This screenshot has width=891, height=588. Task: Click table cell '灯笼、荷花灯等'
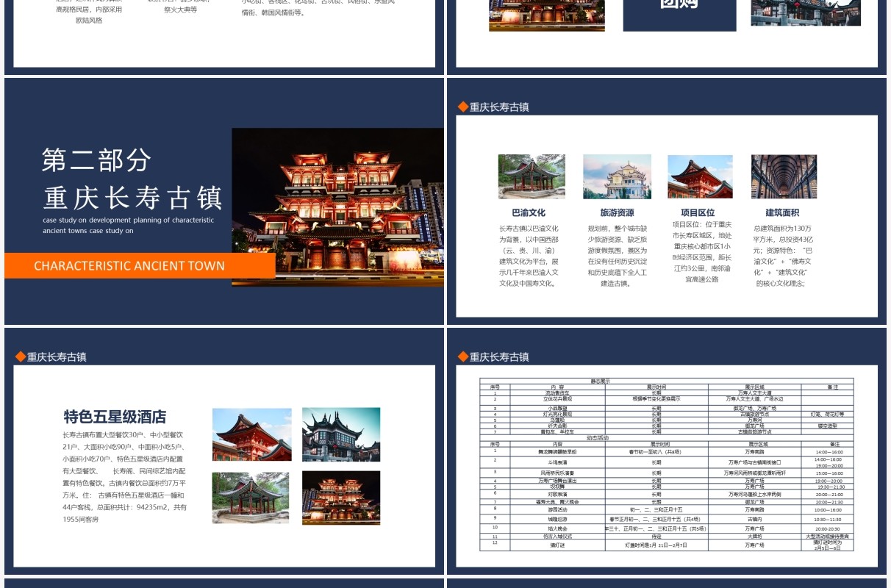tap(827, 415)
